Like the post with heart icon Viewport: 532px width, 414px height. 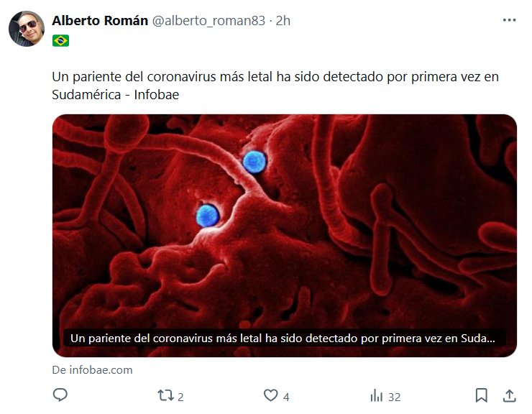[271, 395]
